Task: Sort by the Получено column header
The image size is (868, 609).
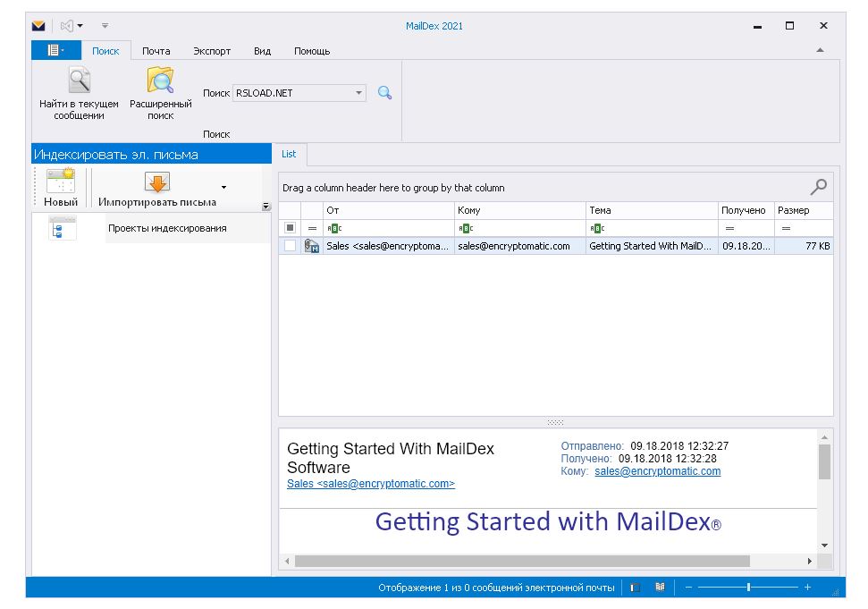Action: [x=746, y=210]
